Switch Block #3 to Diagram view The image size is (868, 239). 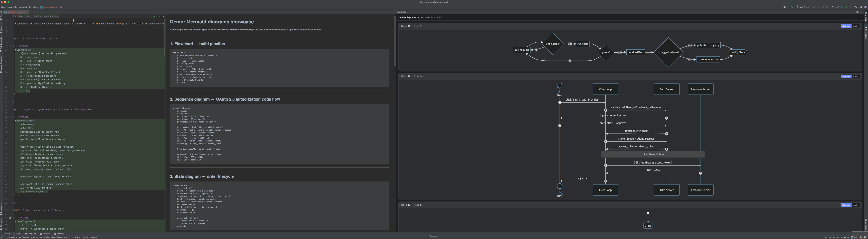pyautogui.click(x=846, y=205)
